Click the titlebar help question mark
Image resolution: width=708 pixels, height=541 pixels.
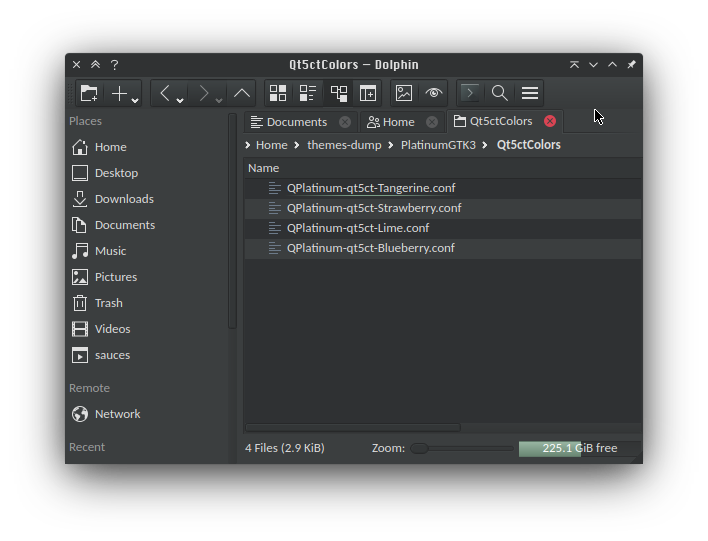click(x=115, y=65)
